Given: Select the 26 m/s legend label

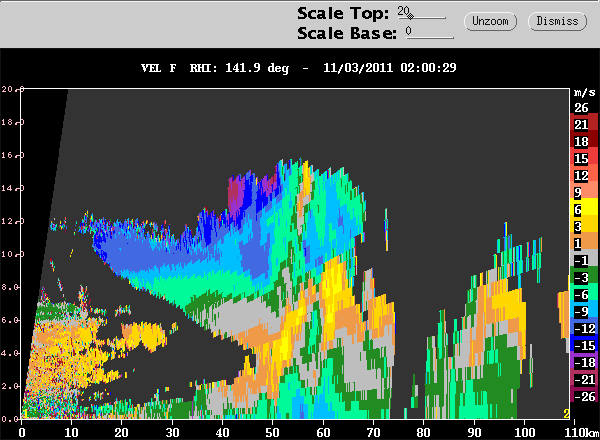Looking at the screenshot, I should tap(581, 108).
